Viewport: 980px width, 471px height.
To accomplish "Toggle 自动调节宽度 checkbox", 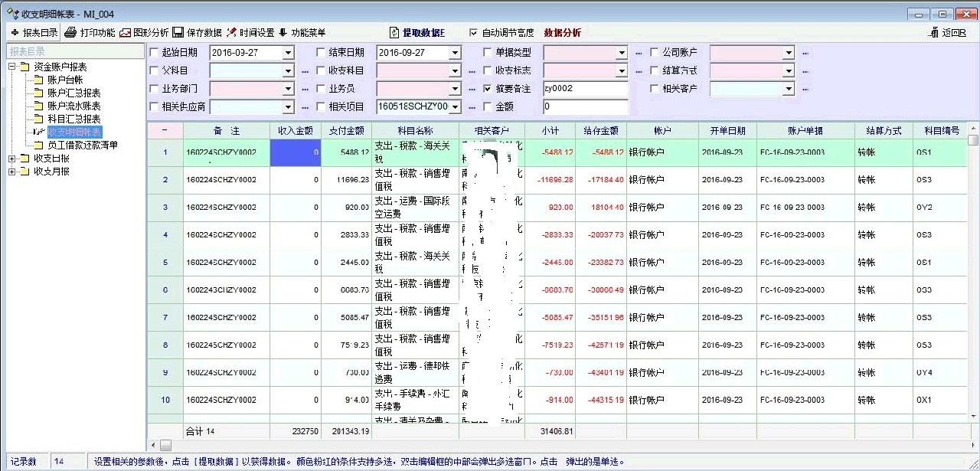I will (x=472, y=33).
